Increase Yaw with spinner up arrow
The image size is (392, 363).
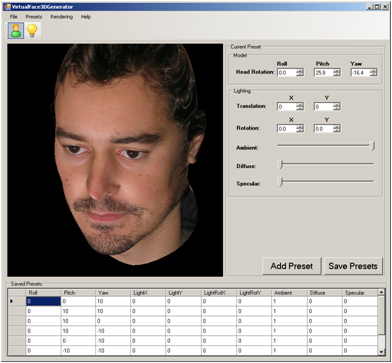point(373,70)
